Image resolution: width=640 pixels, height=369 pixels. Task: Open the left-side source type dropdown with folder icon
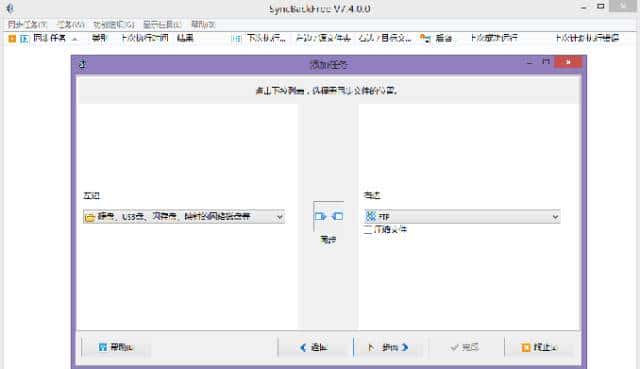coord(184,216)
